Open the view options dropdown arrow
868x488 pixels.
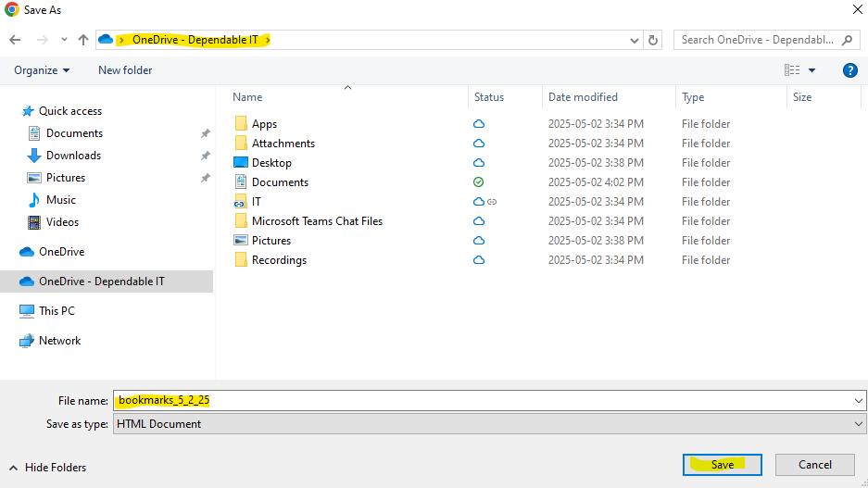click(x=812, y=70)
